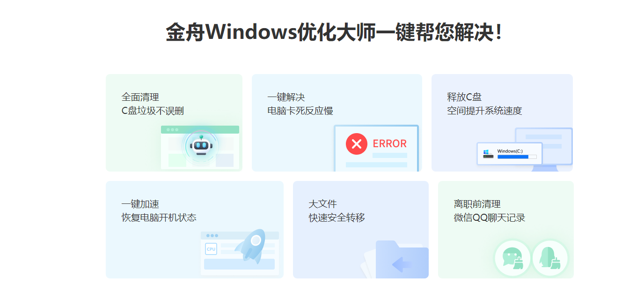Click the QQ penguin cleaning icon
The height and width of the screenshot is (300, 644).
pyautogui.click(x=550, y=258)
